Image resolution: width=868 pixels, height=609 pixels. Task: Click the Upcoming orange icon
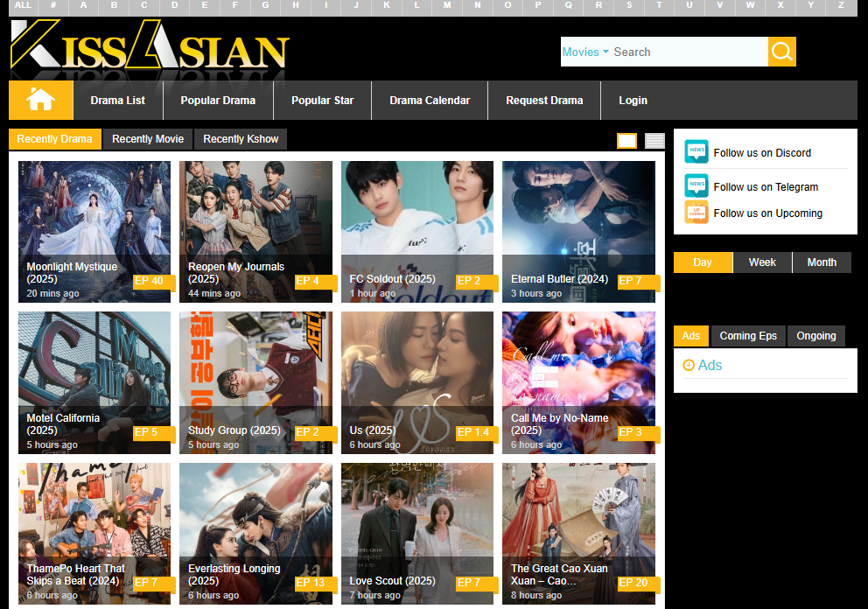696,213
